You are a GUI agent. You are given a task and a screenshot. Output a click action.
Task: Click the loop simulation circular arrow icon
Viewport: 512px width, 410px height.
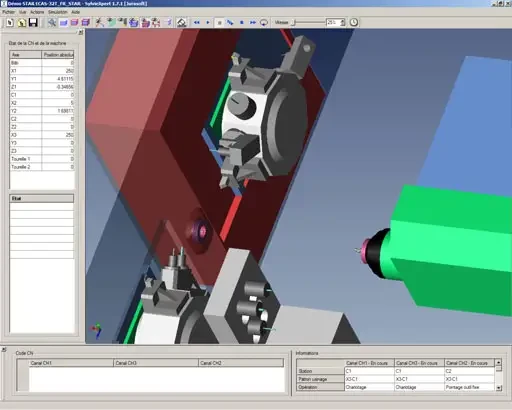pyautogui.click(x=264, y=23)
